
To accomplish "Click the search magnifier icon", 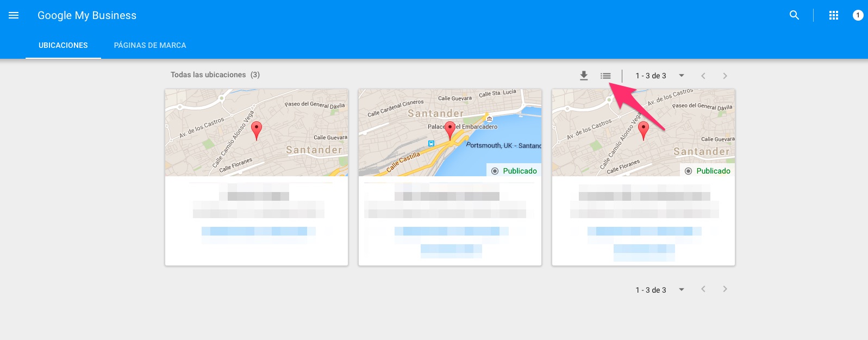I will click(x=794, y=15).
